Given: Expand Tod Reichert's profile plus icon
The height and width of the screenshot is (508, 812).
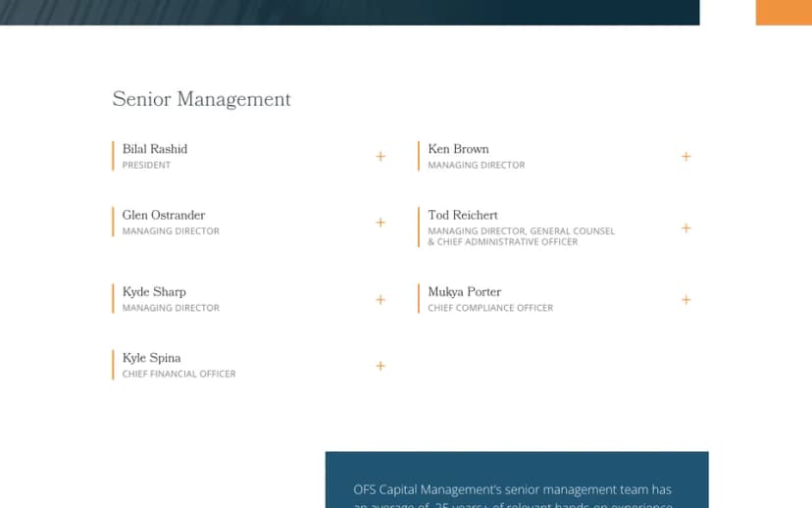Looking at the screenshot, I should (686, 228).
